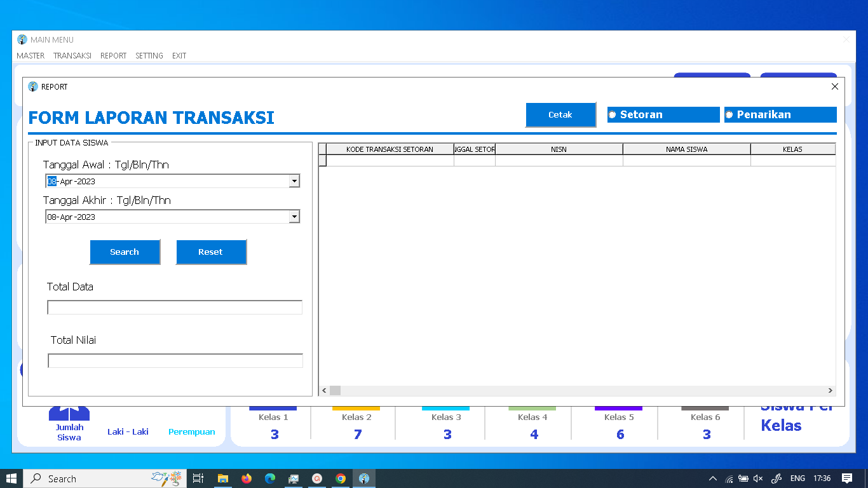The height and width of the screenshot is (488, 868).
Task: Click the speaker icon in the system tray
Action: 757,478
